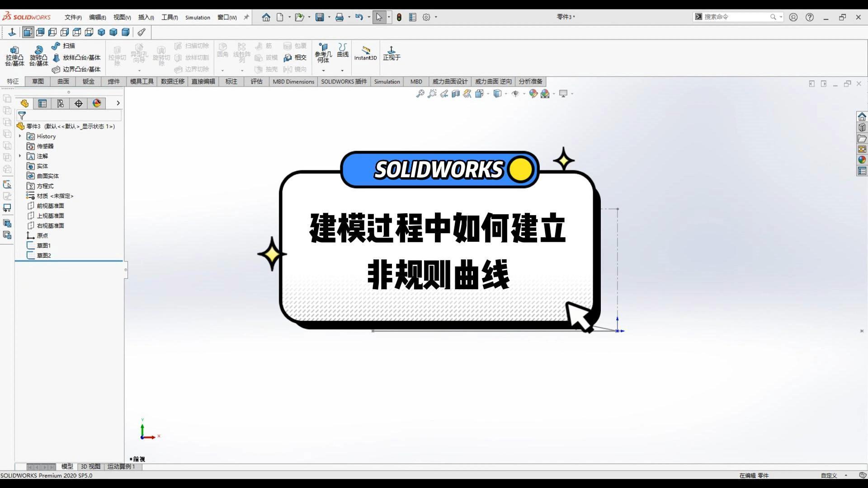
Task: Expand the Reference Geometry (参考几何体) dropdown arrow
Action: (x=323, y=70)
